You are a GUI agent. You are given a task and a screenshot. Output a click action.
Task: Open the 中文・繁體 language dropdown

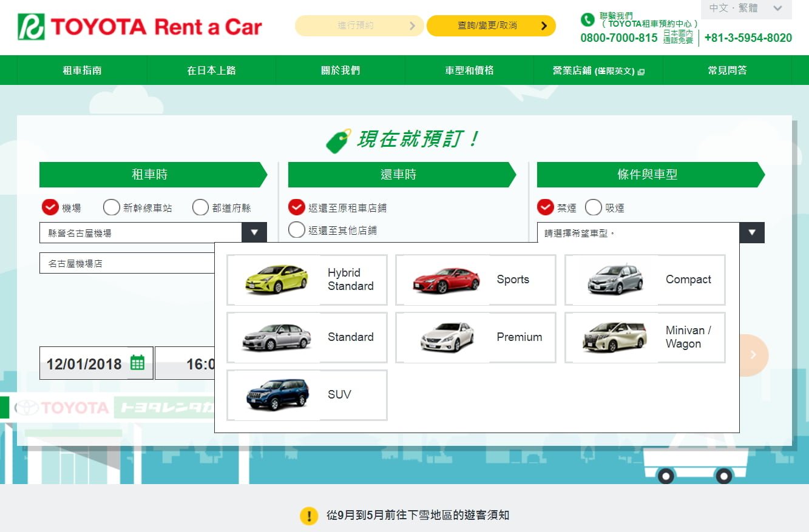tap(746, 8)
